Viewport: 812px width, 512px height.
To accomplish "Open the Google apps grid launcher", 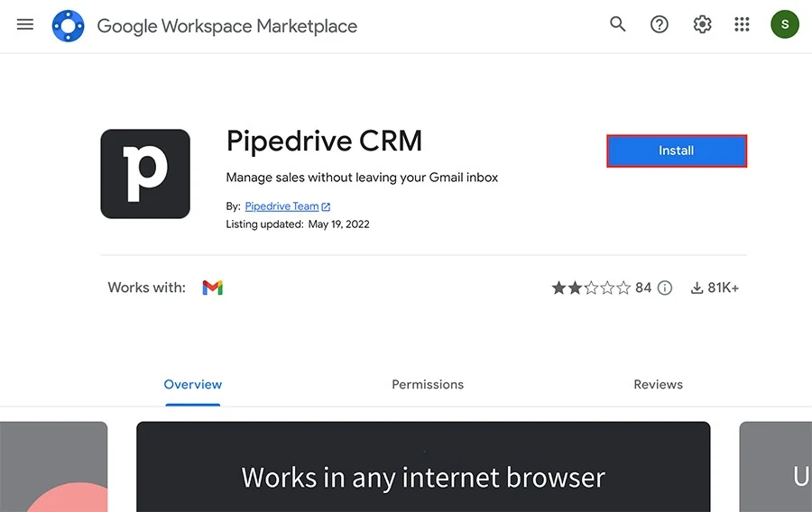I will coord(743,24).
